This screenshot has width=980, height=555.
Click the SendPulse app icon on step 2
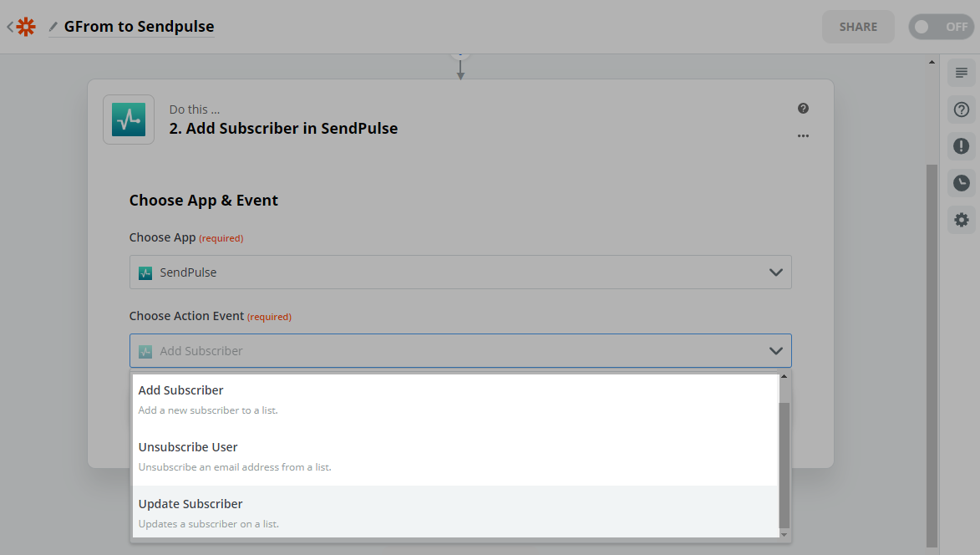[x=128, y=119]
